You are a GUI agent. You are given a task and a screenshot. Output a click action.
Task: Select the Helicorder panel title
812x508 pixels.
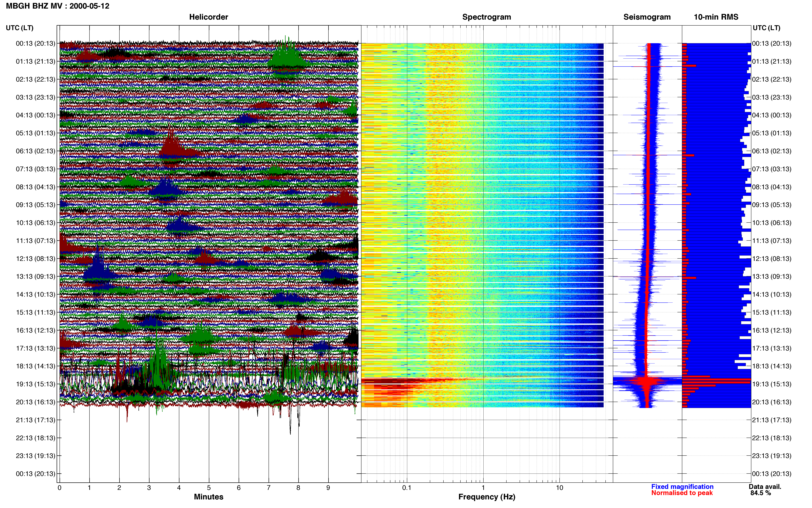coord(209,17)
